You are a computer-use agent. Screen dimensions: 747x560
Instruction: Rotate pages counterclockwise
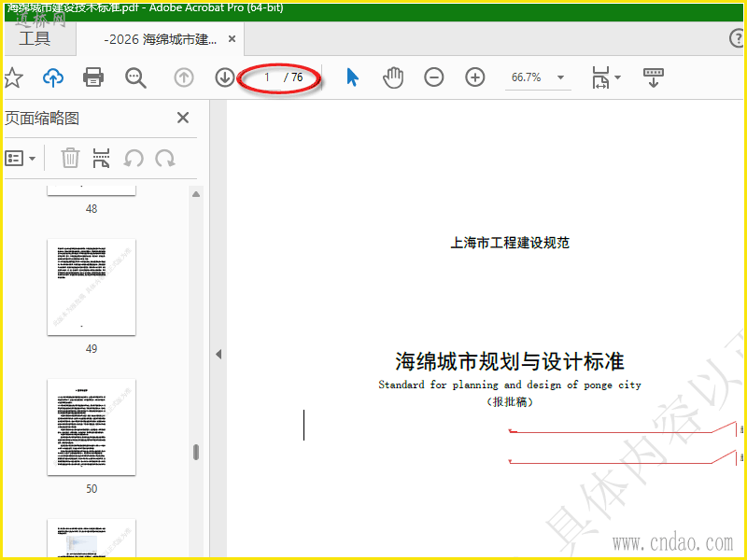pyautogui.click(x=134, y=158)
